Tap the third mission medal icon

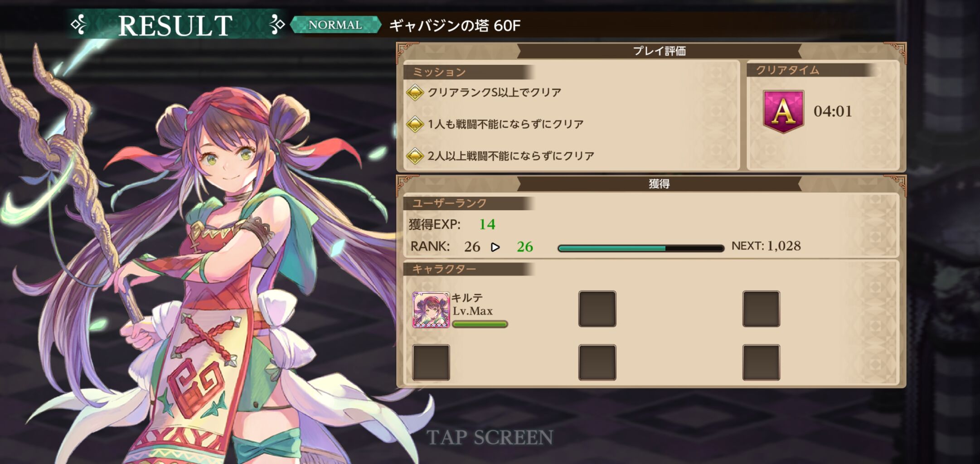(415, 156)
